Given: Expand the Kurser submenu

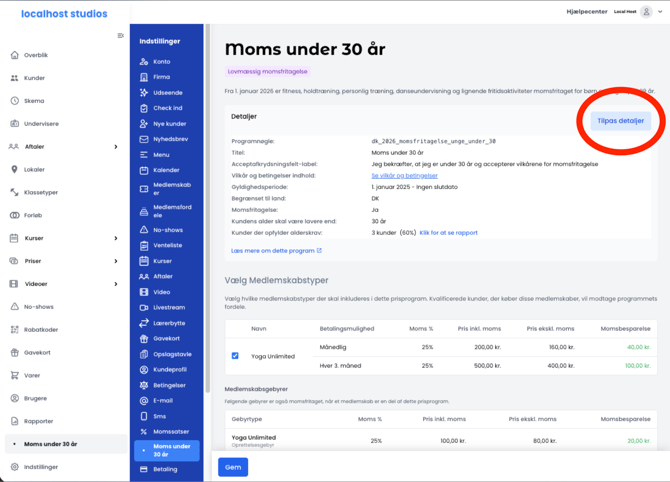Looking at the screenshot, I should pos(116,238).
